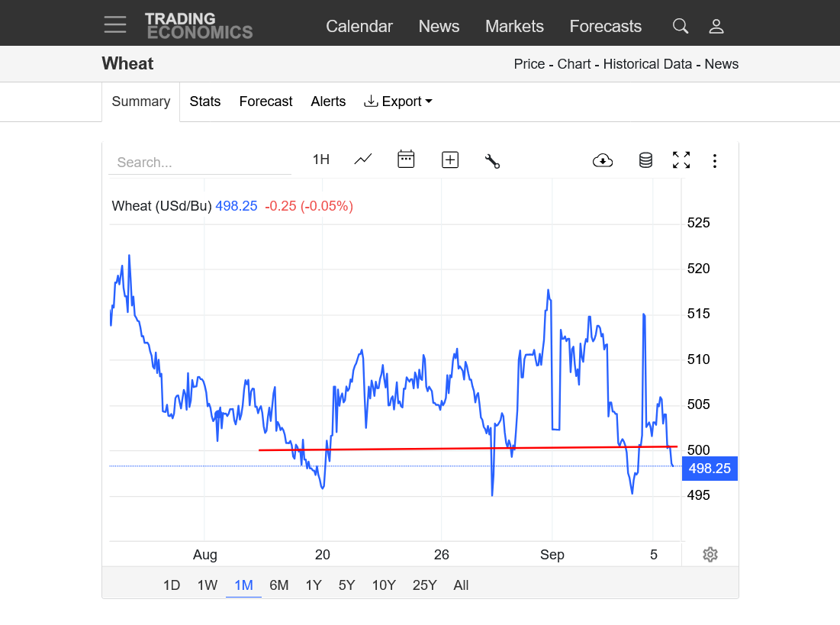The image size is (840, 625).
Task: Open the calendar date range icon
Action: tap(406, 159)
